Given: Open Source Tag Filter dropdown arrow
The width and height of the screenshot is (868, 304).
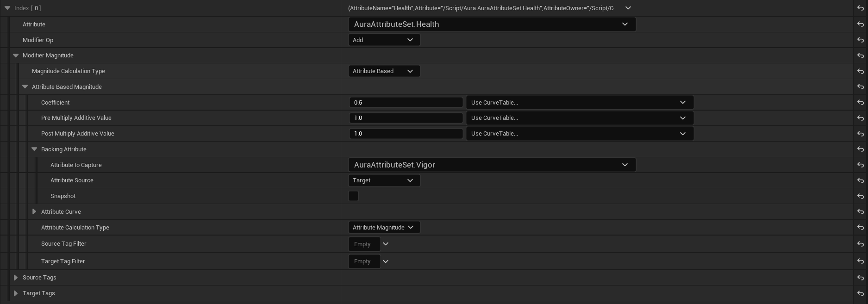Looking at the screenshot, I should [x=386, y=244].
